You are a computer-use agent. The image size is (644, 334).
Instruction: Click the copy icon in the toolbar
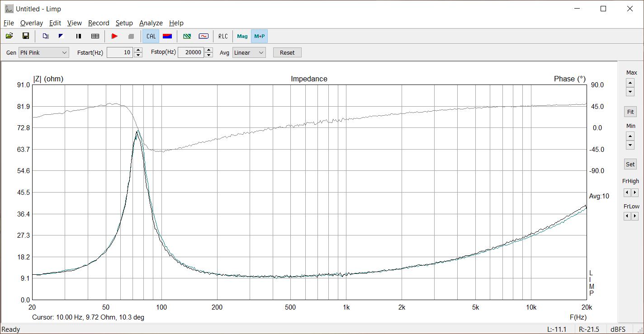click(45, 36)
